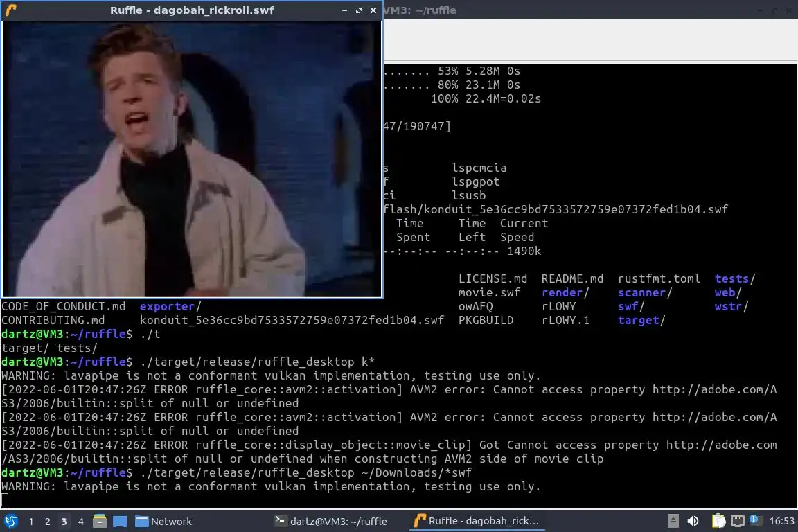Activate dartz@VM3 terminal taskbar entry
The image size is (798, 532).
[331, 522]
